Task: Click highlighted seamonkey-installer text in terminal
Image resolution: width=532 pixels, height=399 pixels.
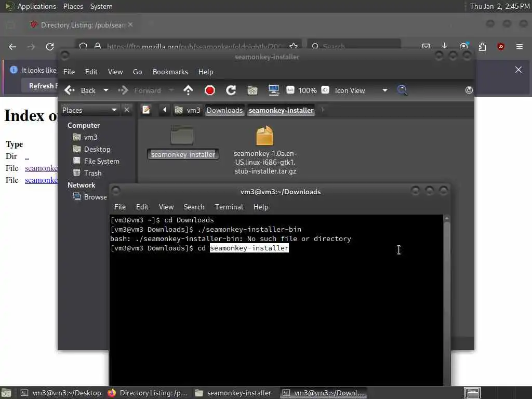Action: click(249, 248)
